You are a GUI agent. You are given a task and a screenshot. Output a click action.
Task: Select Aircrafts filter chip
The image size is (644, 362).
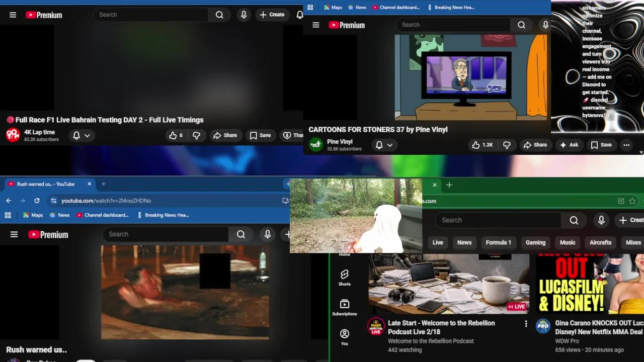tap(600, 242)
